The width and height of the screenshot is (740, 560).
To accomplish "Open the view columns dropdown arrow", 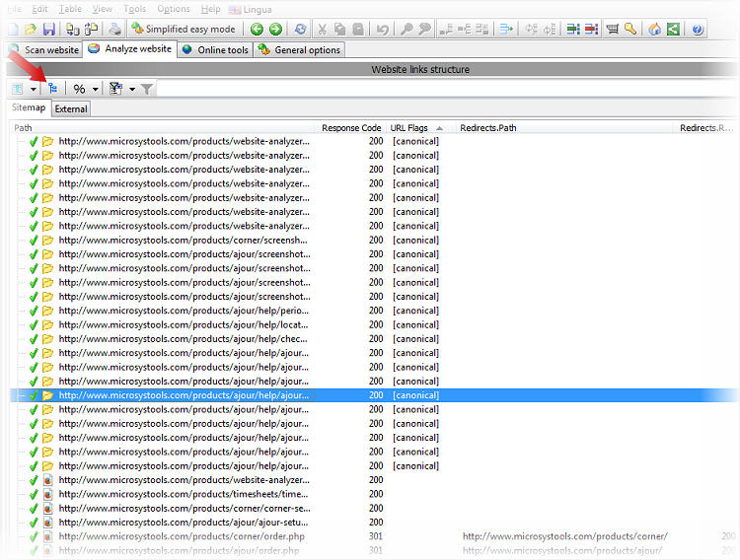I will click(34, 89).
